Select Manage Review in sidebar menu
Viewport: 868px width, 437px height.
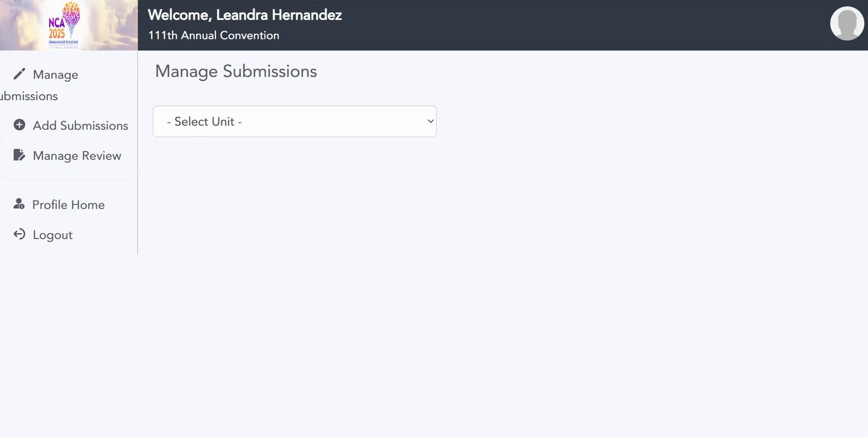coord(77,156)
